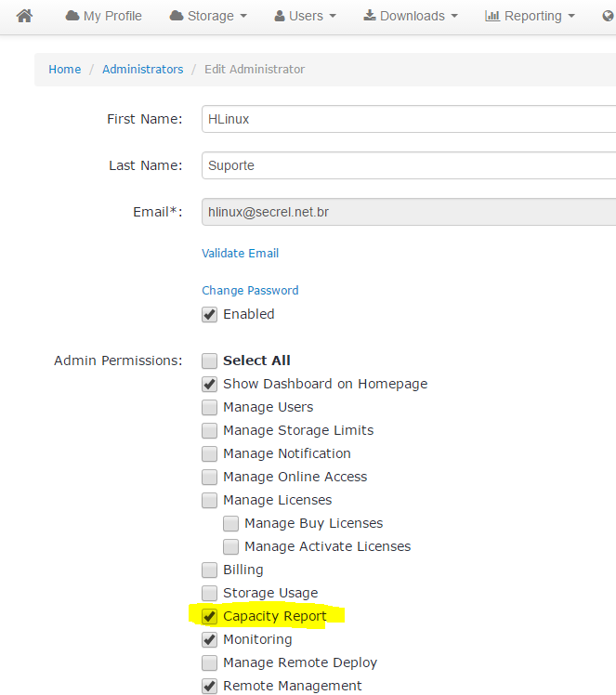This screenshot has width=616, height=695.
Task: Enable the Manage Notification permission
Action: [210, 453]
